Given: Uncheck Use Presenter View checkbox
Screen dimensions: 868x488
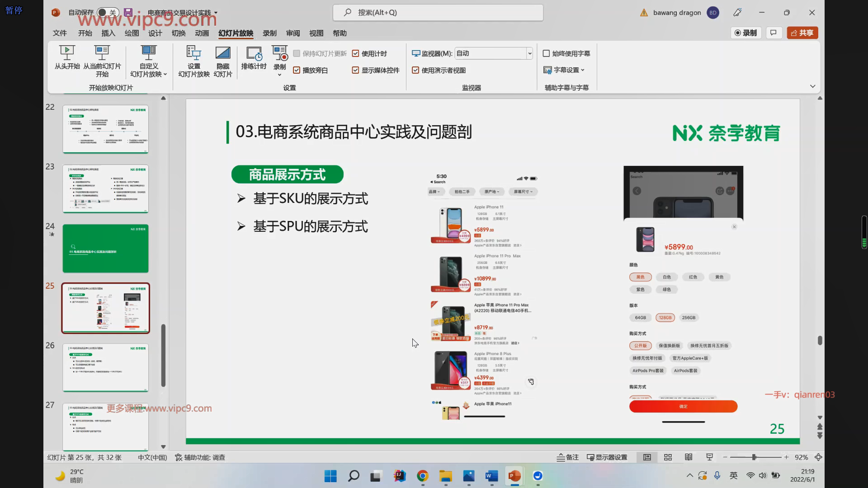Looking at the screenshot, I should coord(415,70).
